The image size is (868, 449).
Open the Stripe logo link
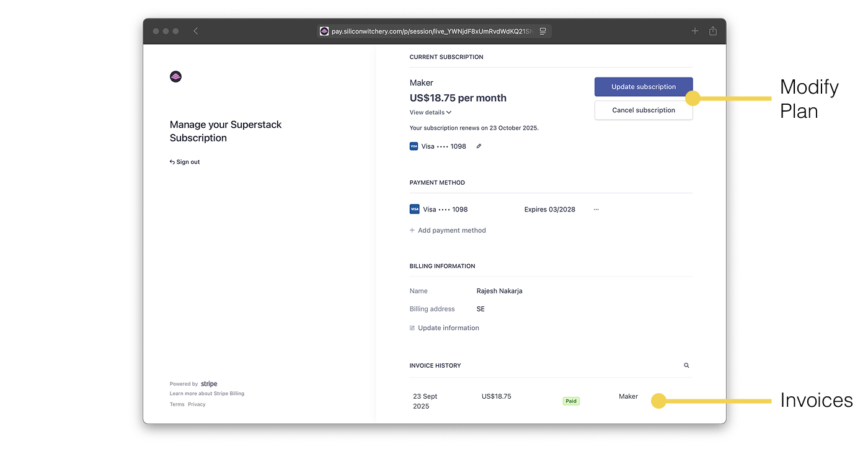209,384
